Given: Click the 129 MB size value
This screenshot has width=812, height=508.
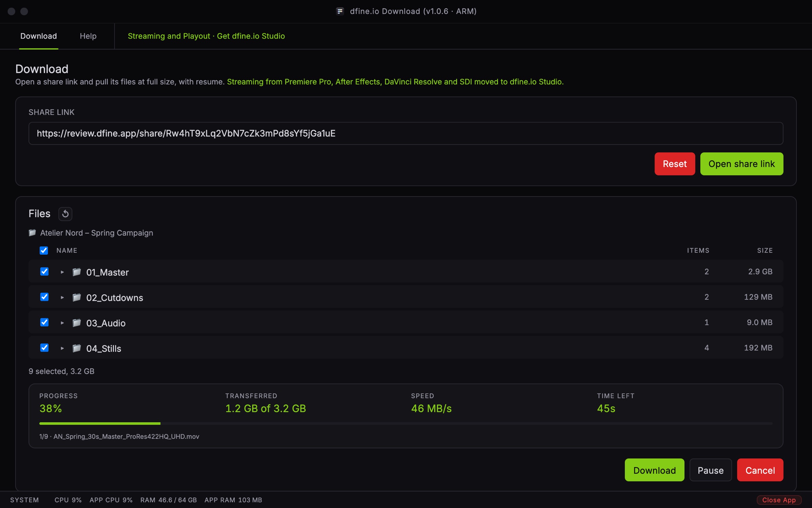Looking at the screenshot, I should tap(758, 297).
